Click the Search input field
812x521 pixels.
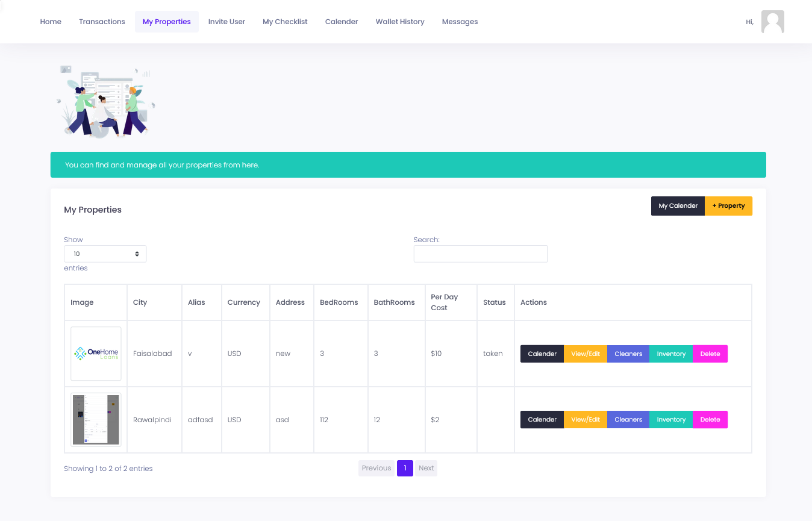(480, 254)
